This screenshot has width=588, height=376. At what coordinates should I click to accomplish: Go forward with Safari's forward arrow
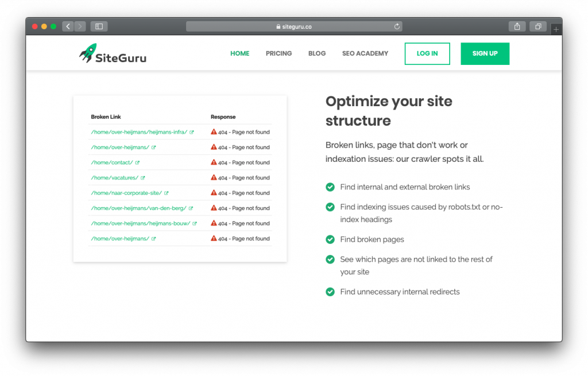[80, 26]
